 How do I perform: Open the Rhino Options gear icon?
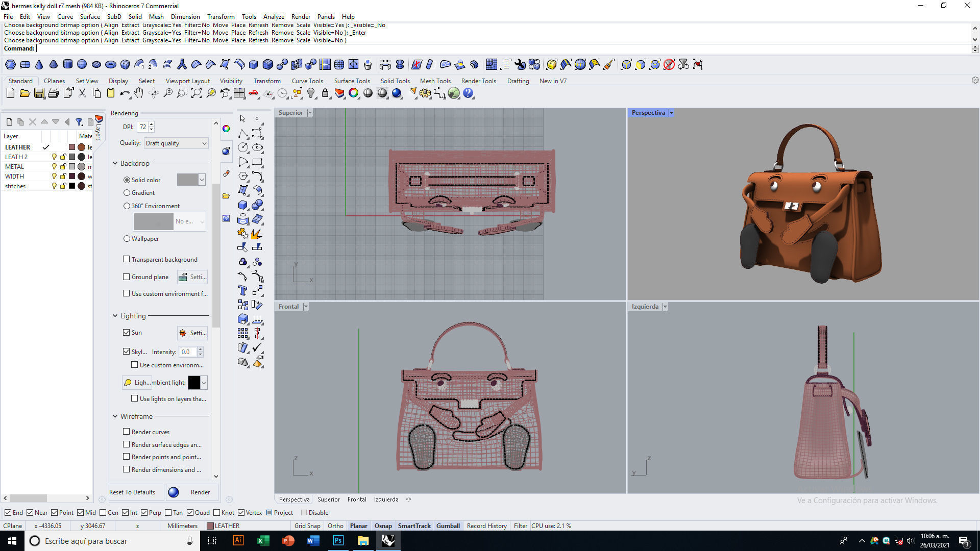point(425,93)
